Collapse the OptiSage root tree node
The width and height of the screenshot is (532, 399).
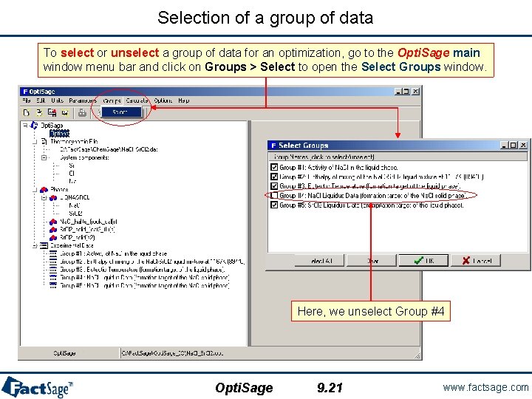25,125
